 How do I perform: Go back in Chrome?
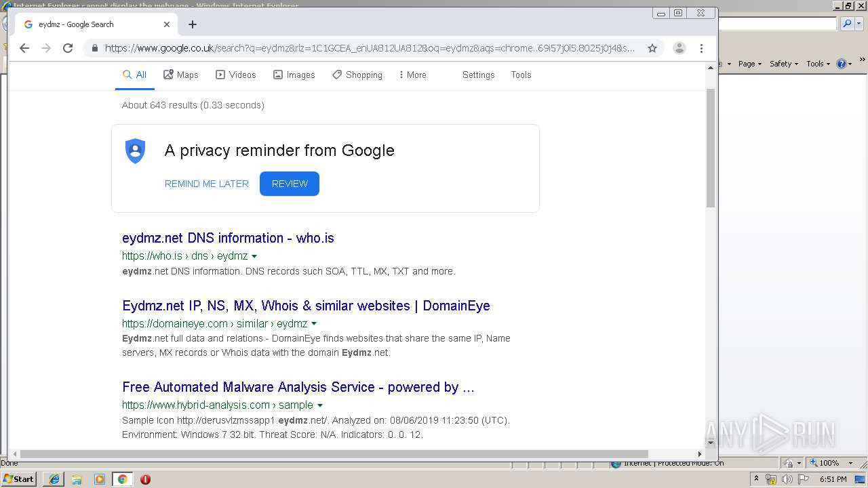click(24, 48)
